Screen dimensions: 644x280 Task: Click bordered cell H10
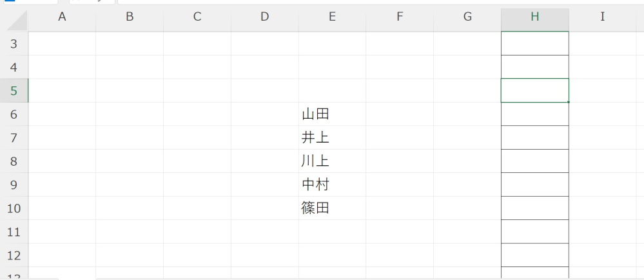point(534,208)
